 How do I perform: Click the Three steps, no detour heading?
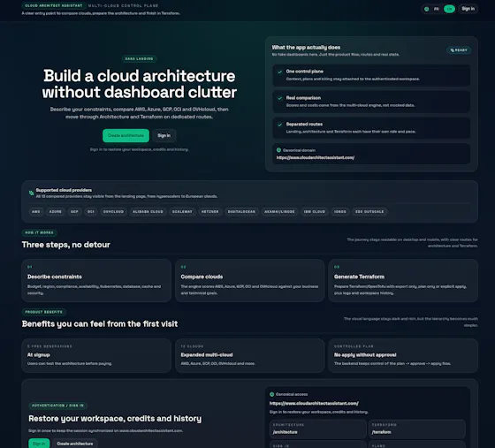pos(66,245)
